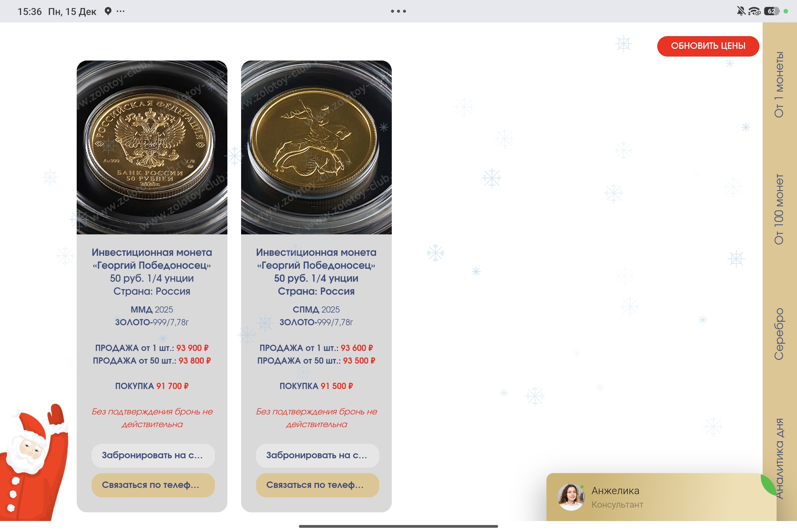Tap the location arrow status icon

(x=108, y=11)
